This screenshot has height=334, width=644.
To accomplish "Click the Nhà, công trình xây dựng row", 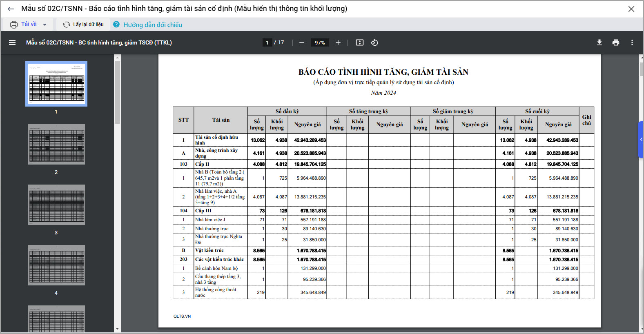I will coord(383,153).
